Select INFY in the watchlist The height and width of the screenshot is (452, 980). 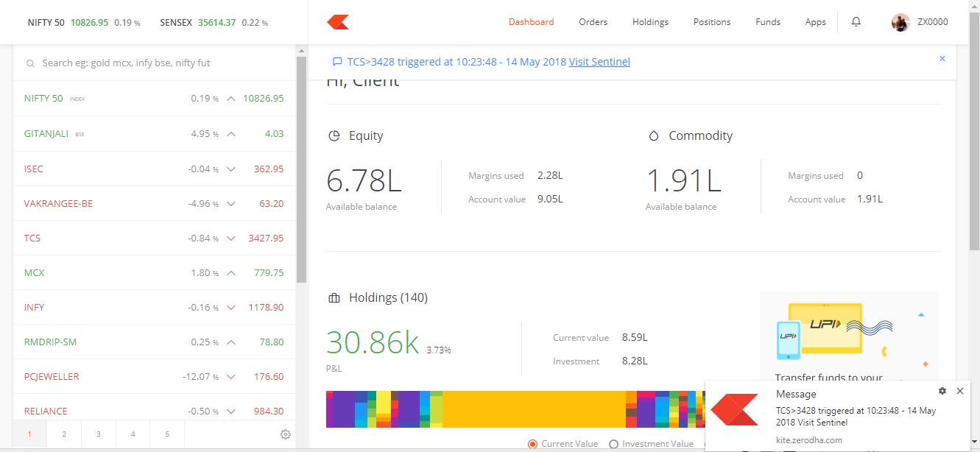tap(35, 308)
